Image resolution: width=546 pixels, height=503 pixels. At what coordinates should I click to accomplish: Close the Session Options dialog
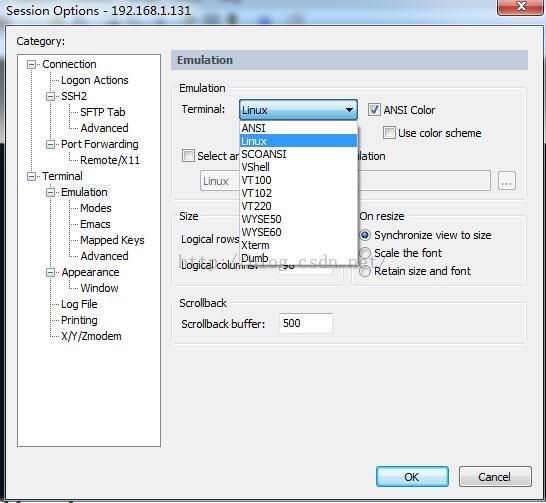(x=521, y=6)
